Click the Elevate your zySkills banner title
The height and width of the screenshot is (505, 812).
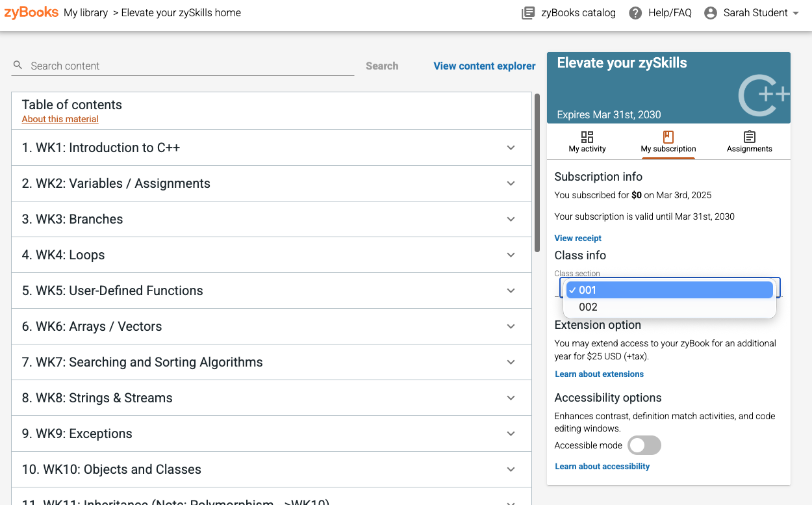(622, 63)
